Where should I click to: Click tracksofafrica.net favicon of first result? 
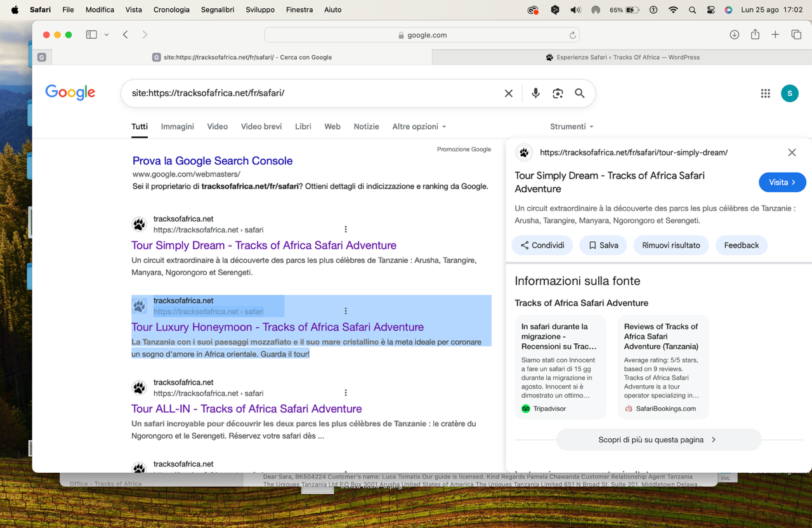[139, 224]
